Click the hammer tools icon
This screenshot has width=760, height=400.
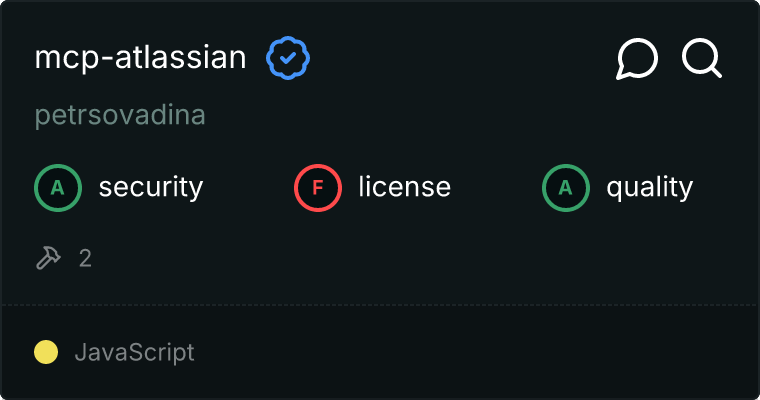[48, 258]
